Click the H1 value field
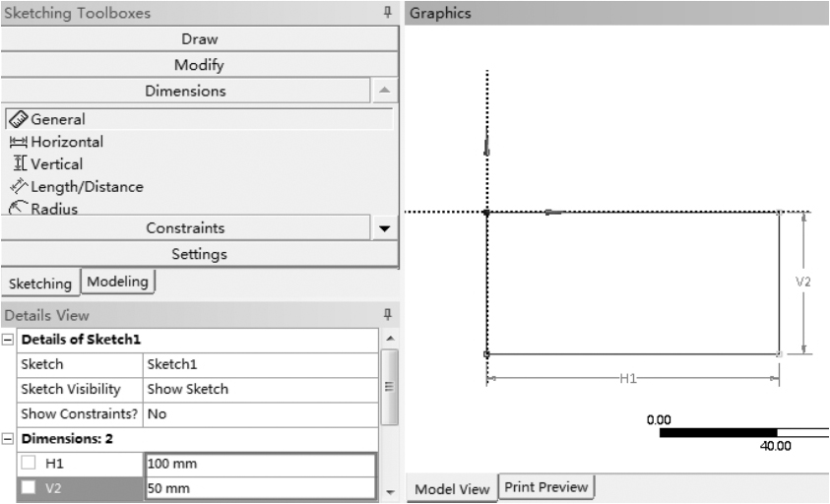The width and height of the screenshot is (830, 504). pos(259,464)
